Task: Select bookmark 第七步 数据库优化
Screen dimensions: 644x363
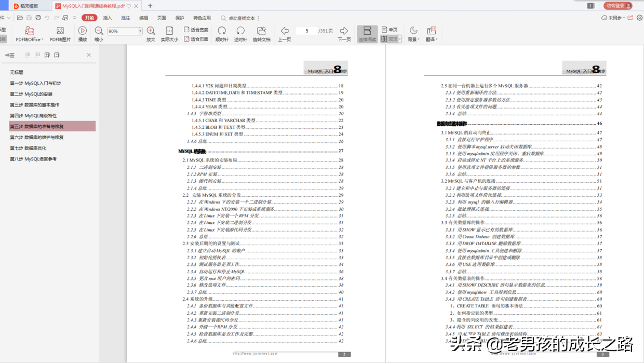Action: pos(28,148)
